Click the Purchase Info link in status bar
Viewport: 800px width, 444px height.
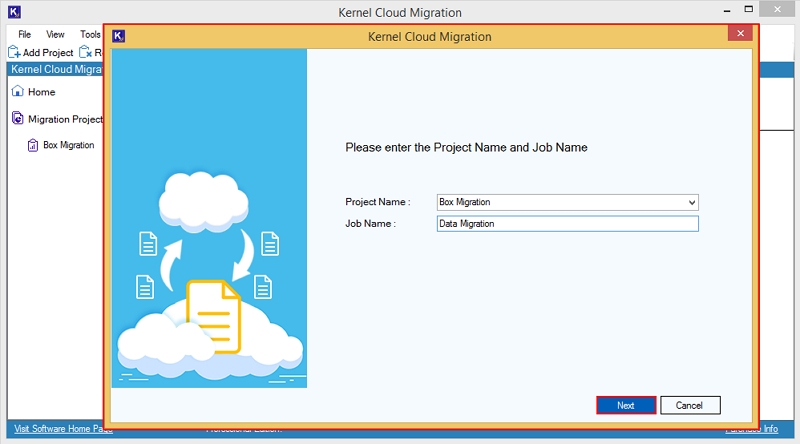point(752,429)
